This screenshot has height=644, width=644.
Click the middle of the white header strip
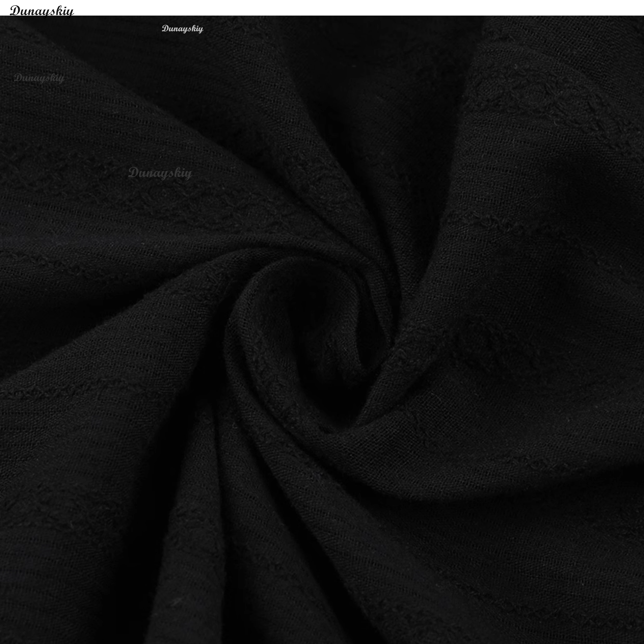pos(322,7)
